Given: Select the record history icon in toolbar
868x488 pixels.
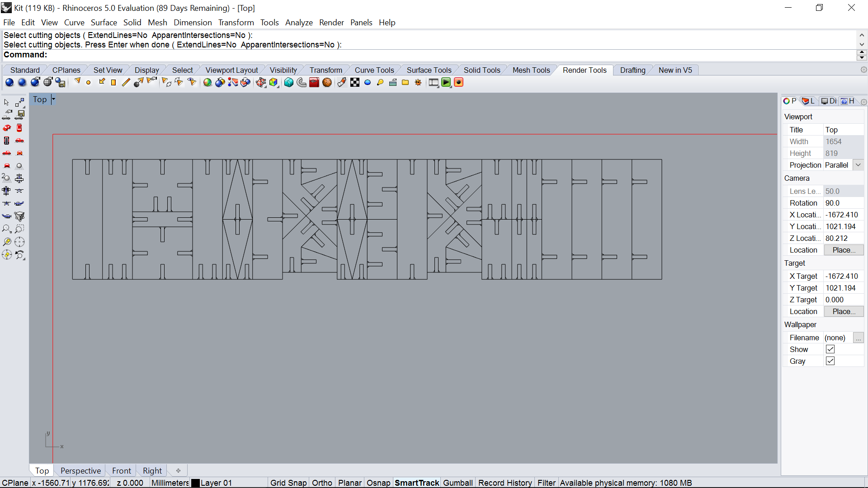Looking at the screenshot, I should [x=459, y=82].
